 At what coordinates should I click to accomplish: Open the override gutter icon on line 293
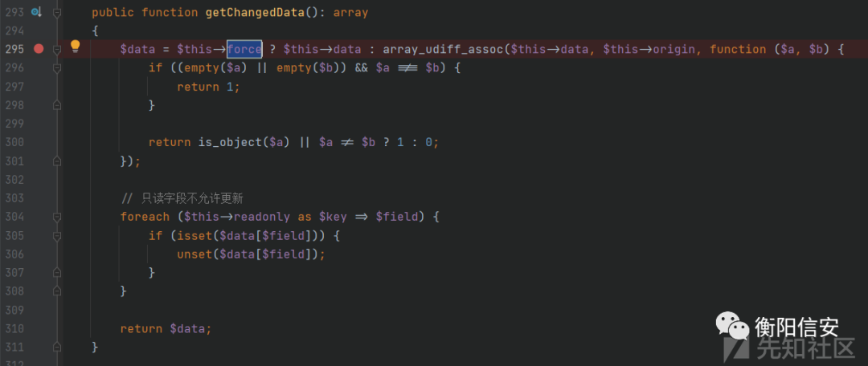pyautogui.click(x=36, y=11)
